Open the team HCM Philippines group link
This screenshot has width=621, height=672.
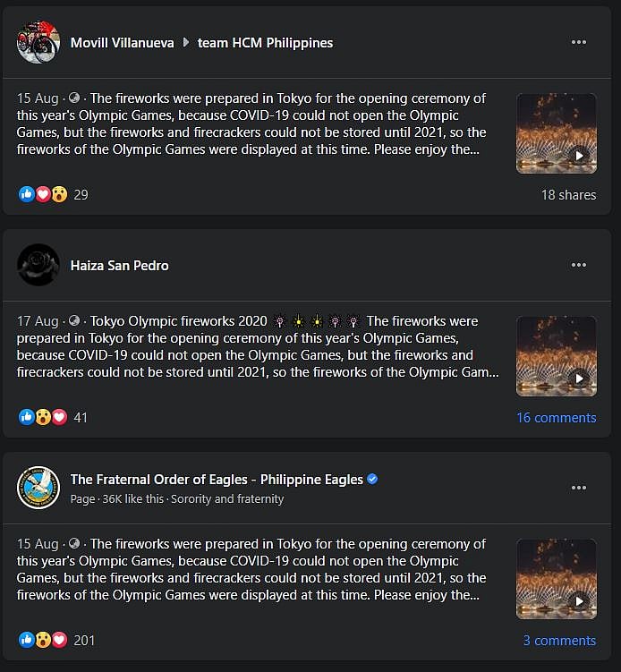(265, 43)
